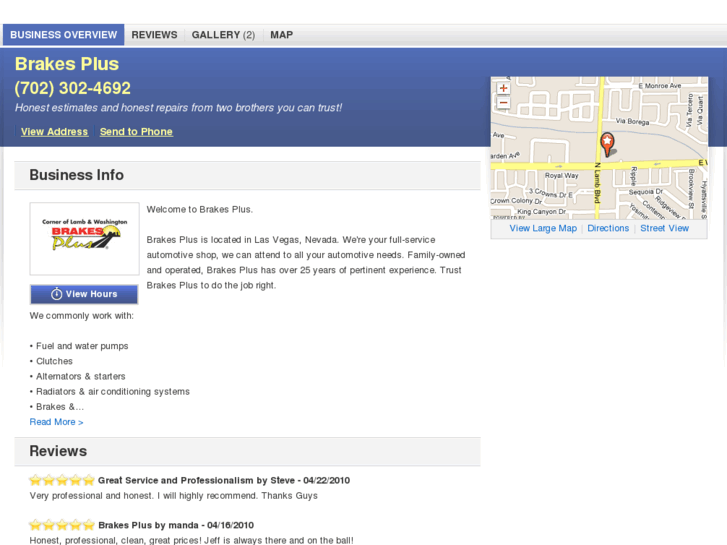
Task: Click the Reviews section heading
Action: click(x=58, y=451)
